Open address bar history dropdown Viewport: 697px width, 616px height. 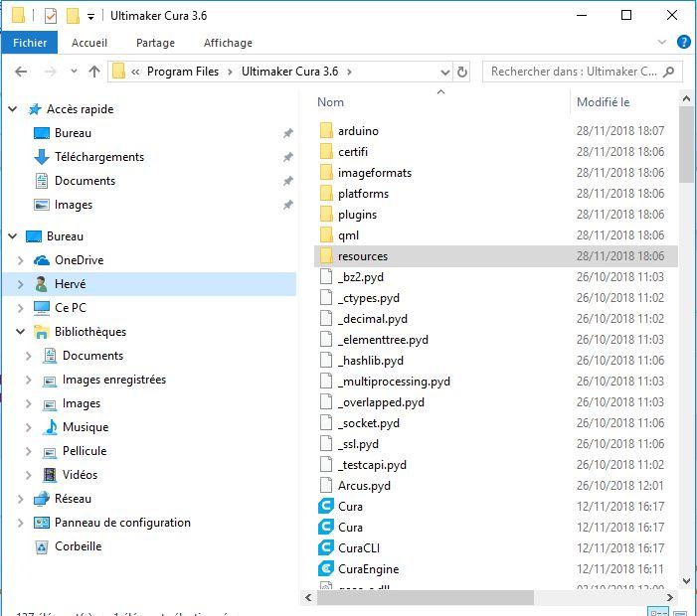445,72
